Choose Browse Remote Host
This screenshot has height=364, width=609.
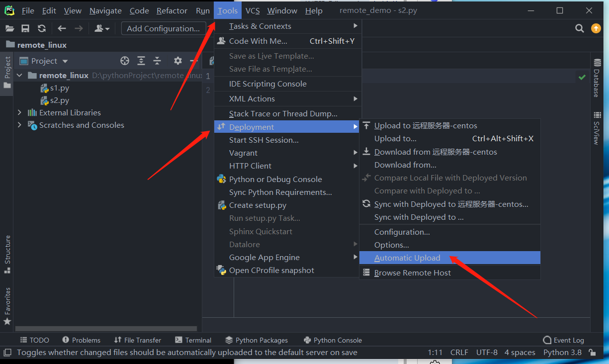point(449,273)
